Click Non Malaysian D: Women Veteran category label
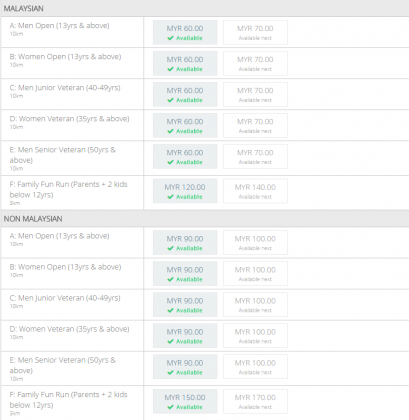409x420 pixels. (x=69, y=329)
